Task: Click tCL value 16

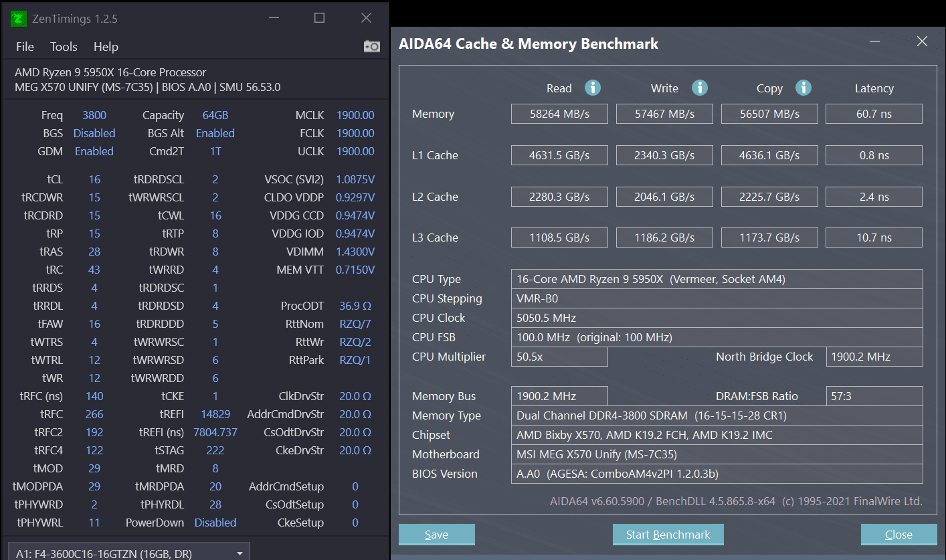Action: [x=94, y=179]
